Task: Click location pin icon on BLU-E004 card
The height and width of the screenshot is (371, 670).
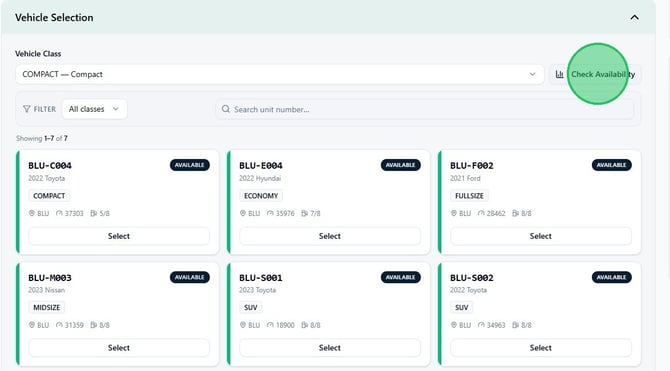Action: (243, 213)
